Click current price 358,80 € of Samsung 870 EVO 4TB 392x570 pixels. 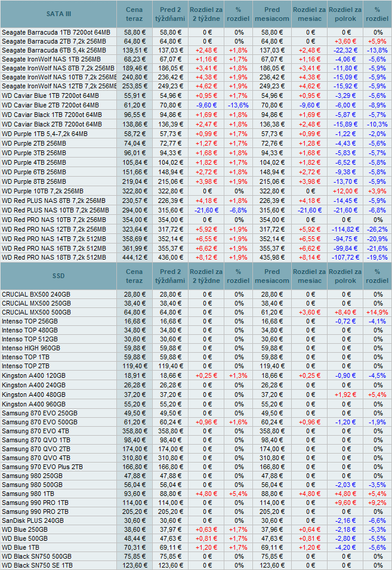click(x=134, y=431)
